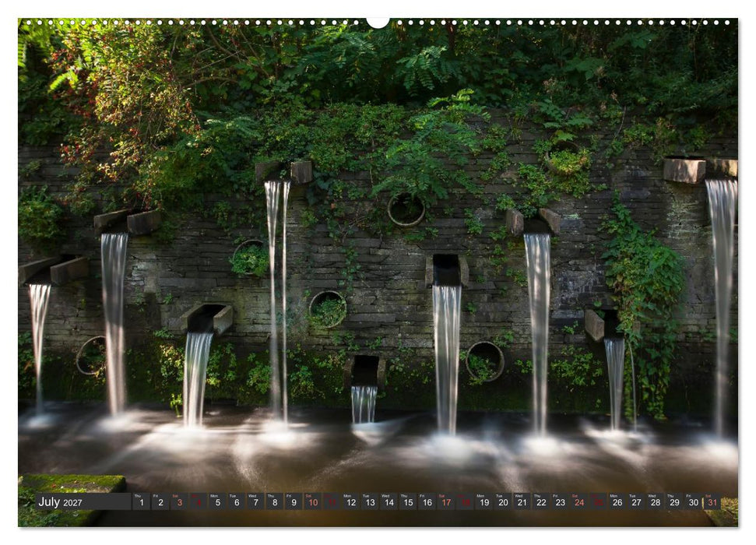Select Saturday 17 in red

tap(446, 501)
